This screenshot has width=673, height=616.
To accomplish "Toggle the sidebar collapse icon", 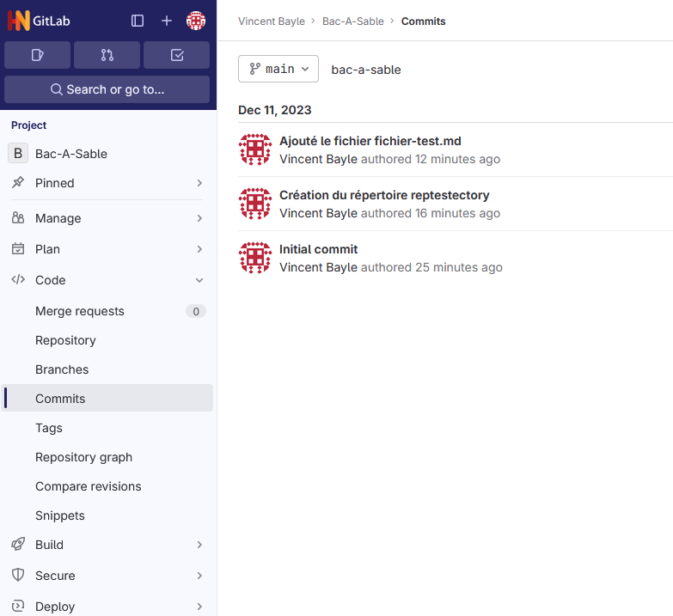I will pos(138,21).
